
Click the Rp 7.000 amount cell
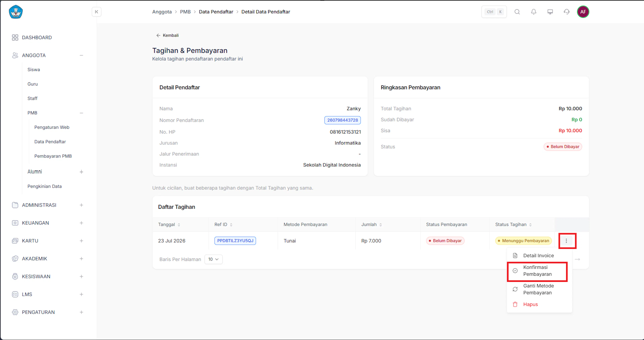pos(371,241)
